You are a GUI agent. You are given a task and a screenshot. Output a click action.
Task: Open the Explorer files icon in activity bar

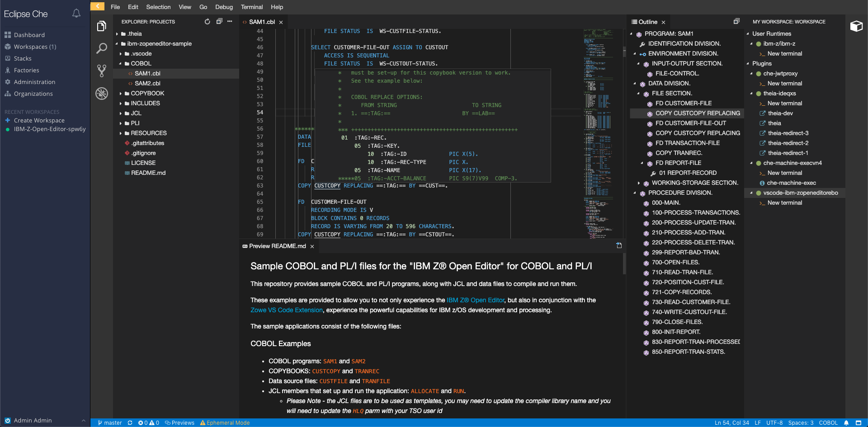(102, 27)
